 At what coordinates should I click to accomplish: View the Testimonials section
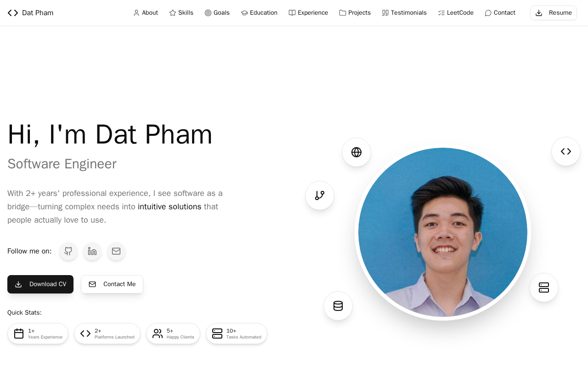(x=404, y=13)
